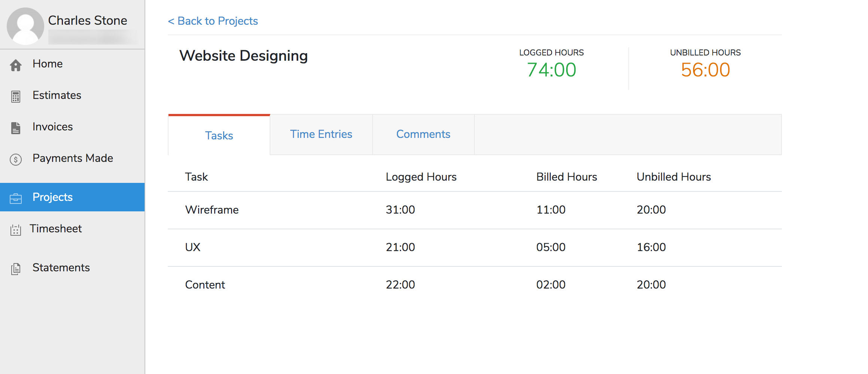The height and width of the screenshot is (374, 868).
Task: Click the Timesheet calendar icon
Action: 16,230
